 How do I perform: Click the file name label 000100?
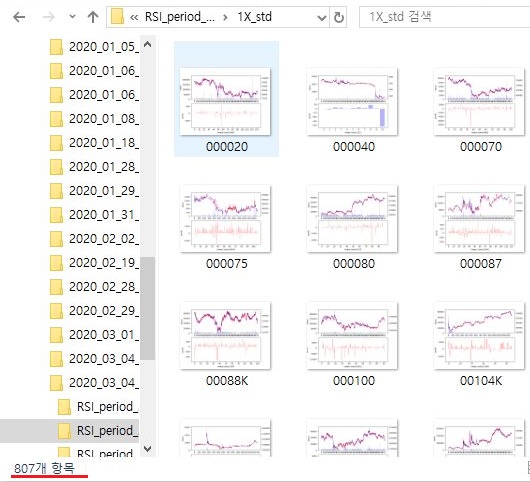click(354, 381)
